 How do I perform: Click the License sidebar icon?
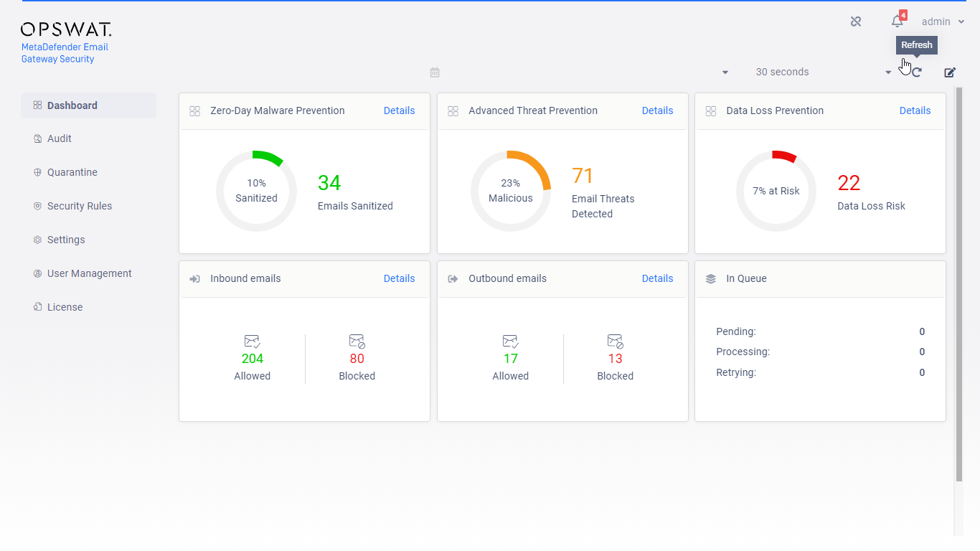coord(37,307)
